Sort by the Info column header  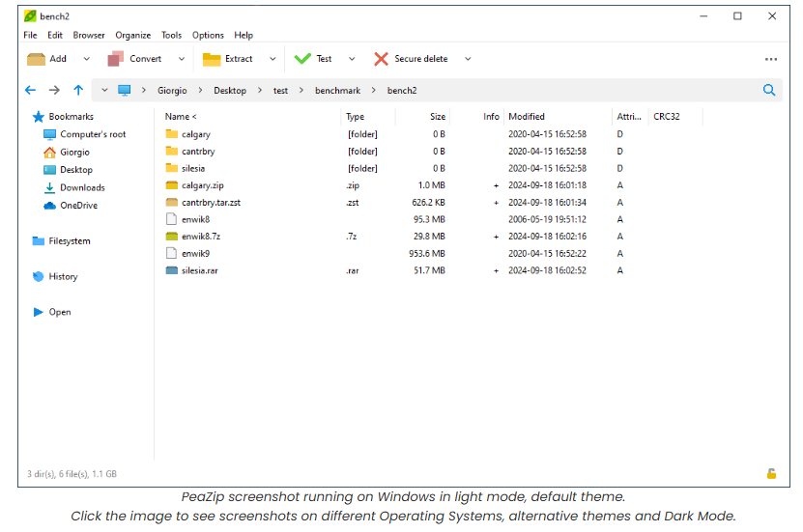[x=491, y=117]
